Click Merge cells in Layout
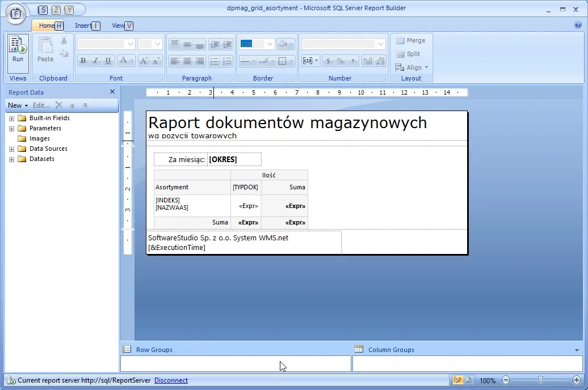The width and height of the screenshot is (588, 390). (x=410, y=40)
